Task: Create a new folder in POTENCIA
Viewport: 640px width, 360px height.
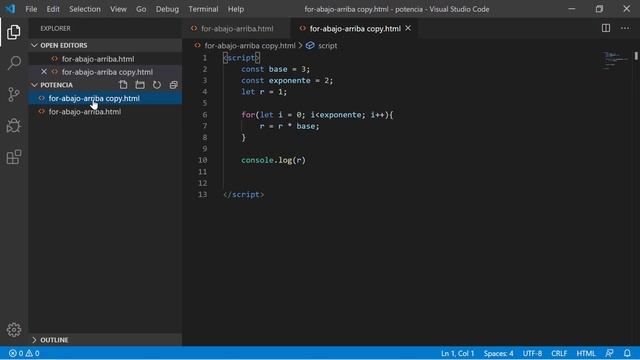Action: pos(140,85)
